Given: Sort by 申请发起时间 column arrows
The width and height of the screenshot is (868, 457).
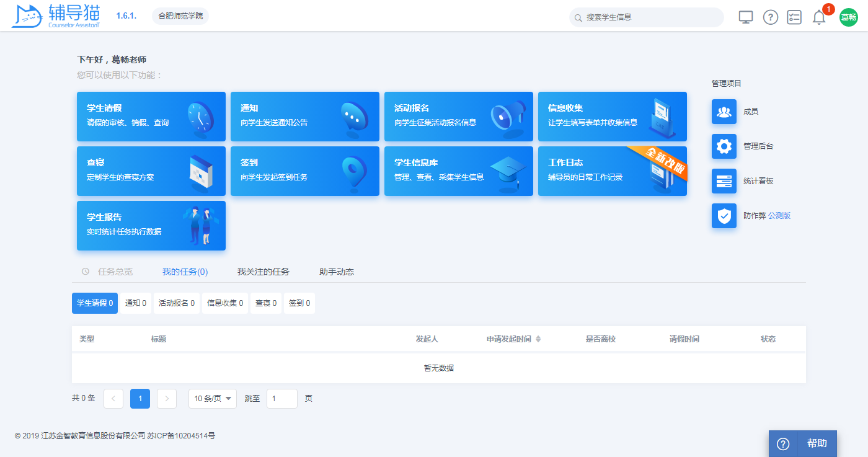Looking at the screenshot, I should (x=538, y=339).
